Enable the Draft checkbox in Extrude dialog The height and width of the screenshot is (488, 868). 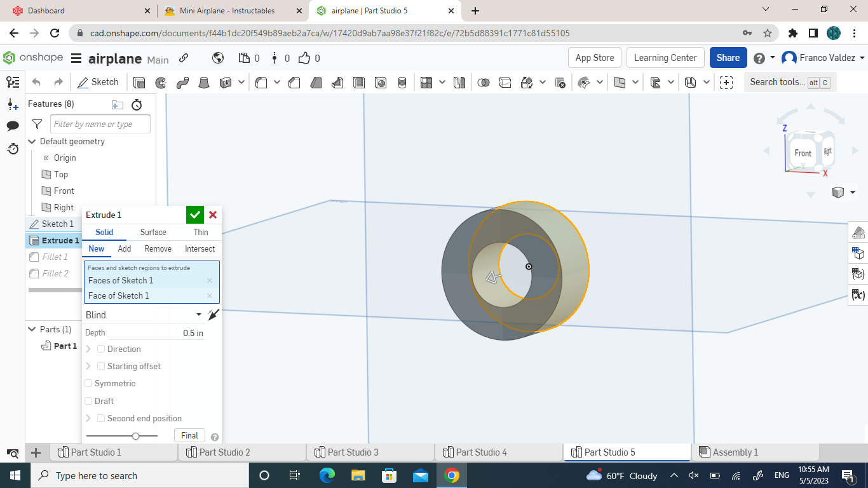click(x=89, y=401)
